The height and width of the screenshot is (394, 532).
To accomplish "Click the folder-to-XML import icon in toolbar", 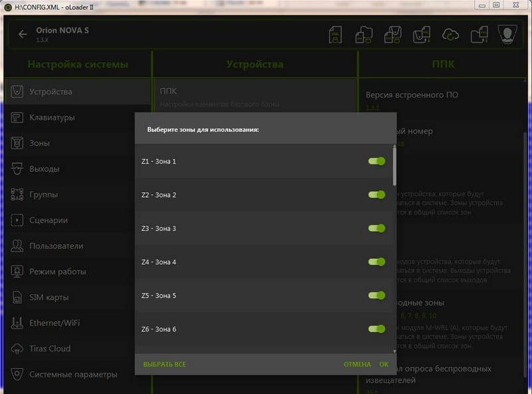I will 479,35.
